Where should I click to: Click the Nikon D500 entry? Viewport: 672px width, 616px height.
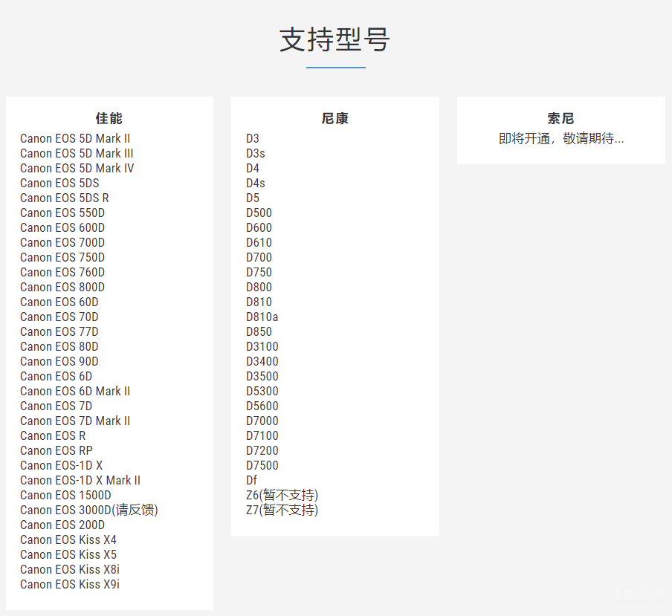[x=259, y=213]
